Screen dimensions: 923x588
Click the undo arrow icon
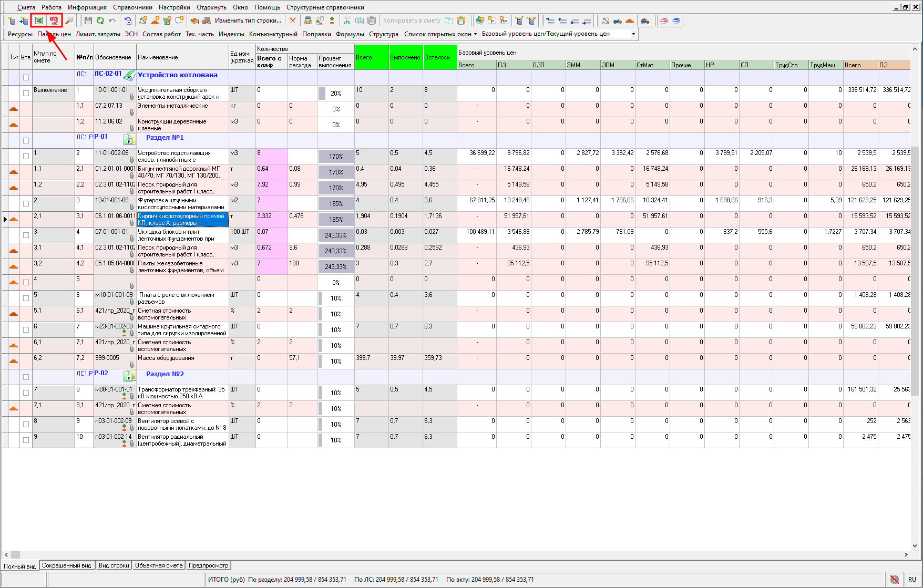tap(112, 20)
